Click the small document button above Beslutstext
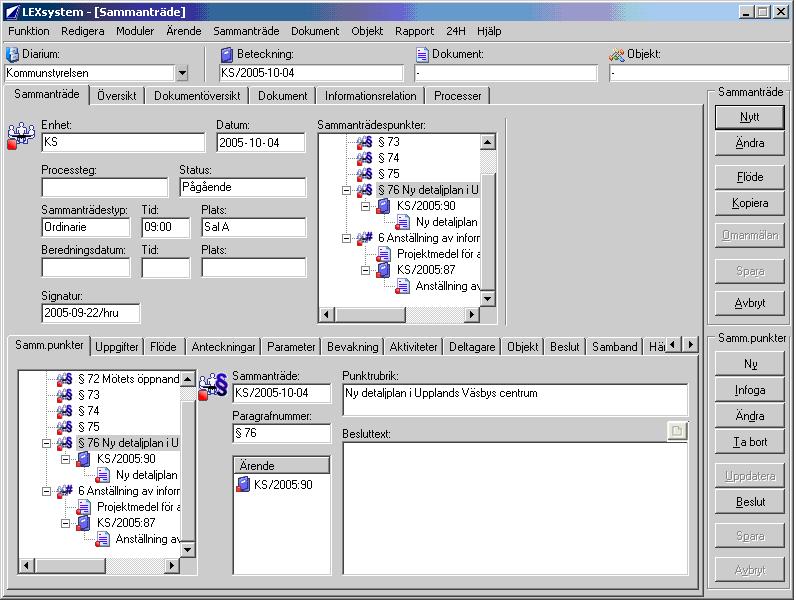 677,430
